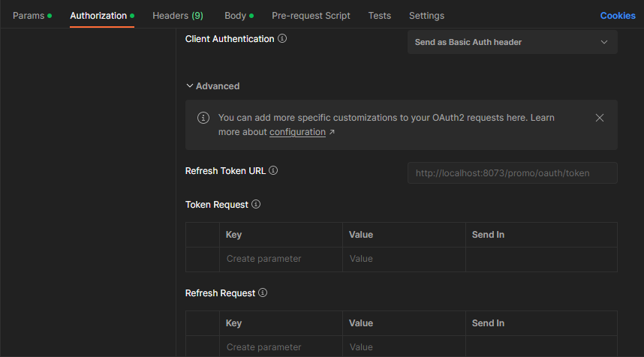This screenshot has width=644, height=357.
Task: Open Client Authentication dropdown
Action: (x=512, y=42)
